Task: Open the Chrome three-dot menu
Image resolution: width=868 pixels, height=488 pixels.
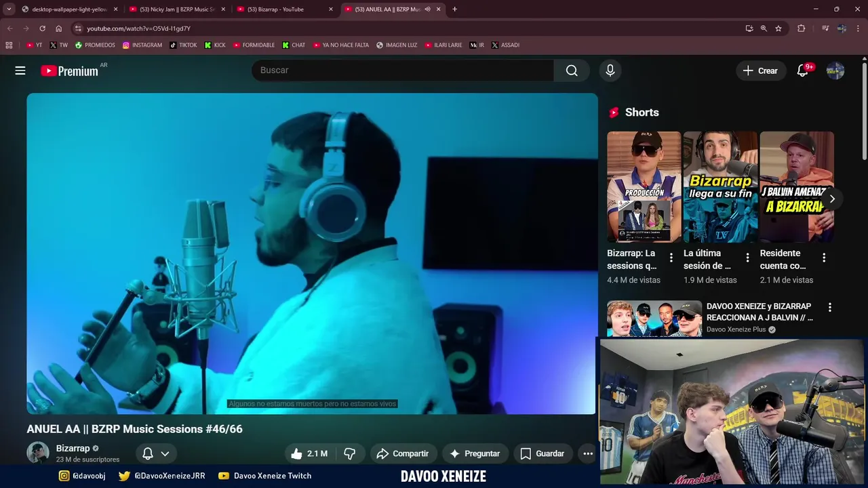Action: pyautogui.click(x=859, y=28)
